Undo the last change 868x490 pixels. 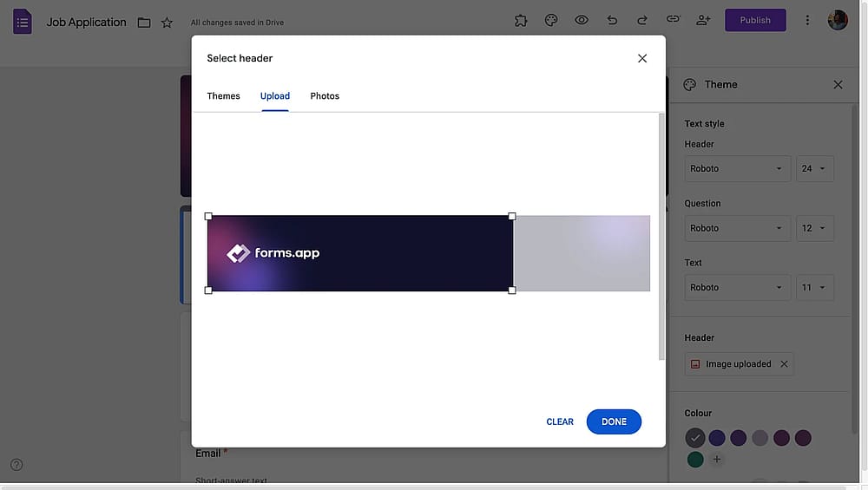coord(612,21)
